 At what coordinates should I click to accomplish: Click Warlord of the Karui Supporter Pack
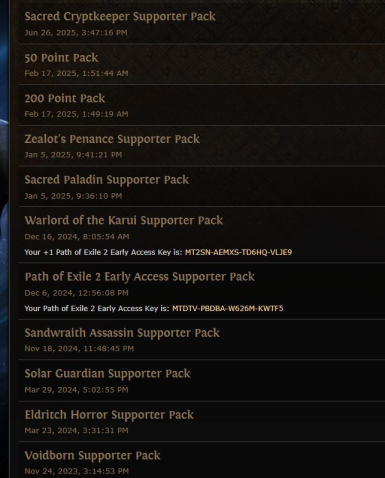124,220
